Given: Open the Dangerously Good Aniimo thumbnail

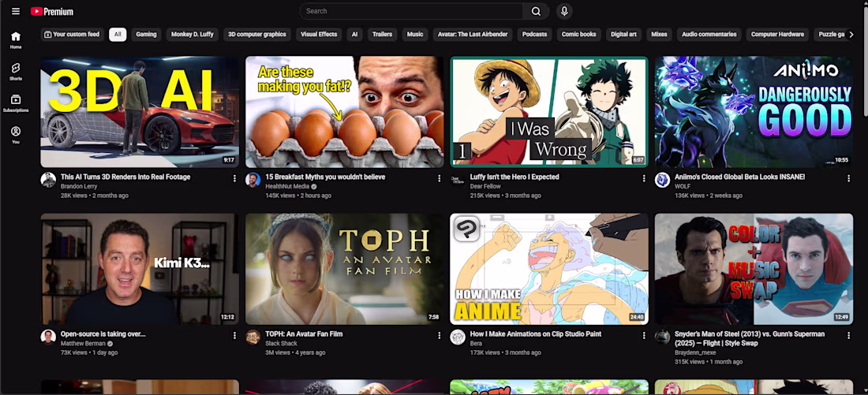Looking at the screenshot, I should coord(754,112).
